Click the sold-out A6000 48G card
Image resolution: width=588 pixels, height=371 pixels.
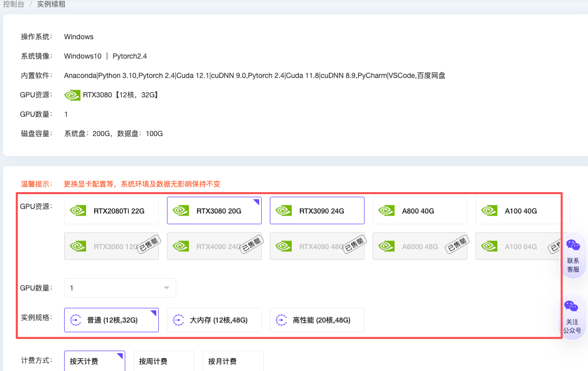pos(419,246)
